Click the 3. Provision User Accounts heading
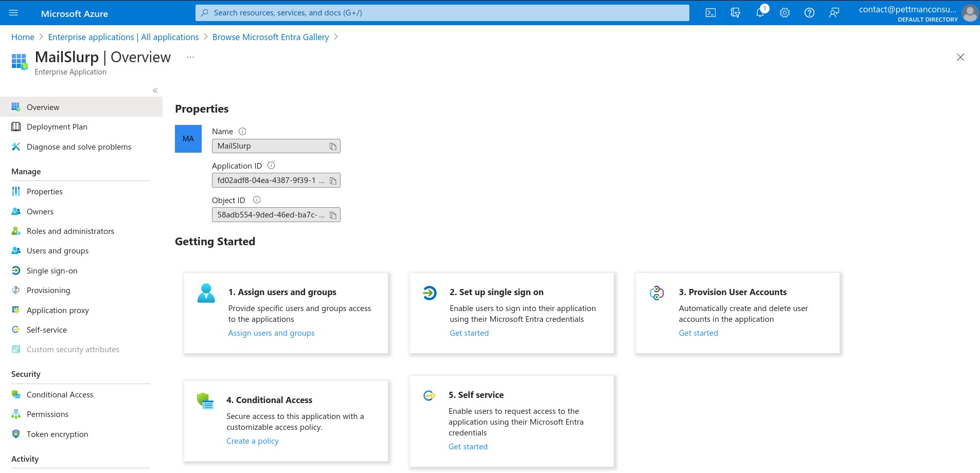This screenshot has width=980, height=473. 733,292
